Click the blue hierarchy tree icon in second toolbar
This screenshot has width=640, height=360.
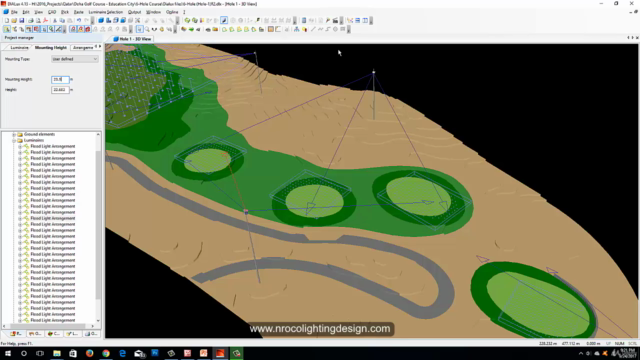click(296, 29)
